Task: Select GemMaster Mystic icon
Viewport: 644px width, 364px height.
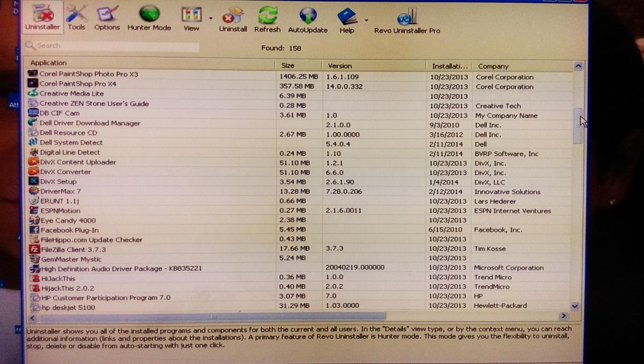Action: click(x=35, y=259)
